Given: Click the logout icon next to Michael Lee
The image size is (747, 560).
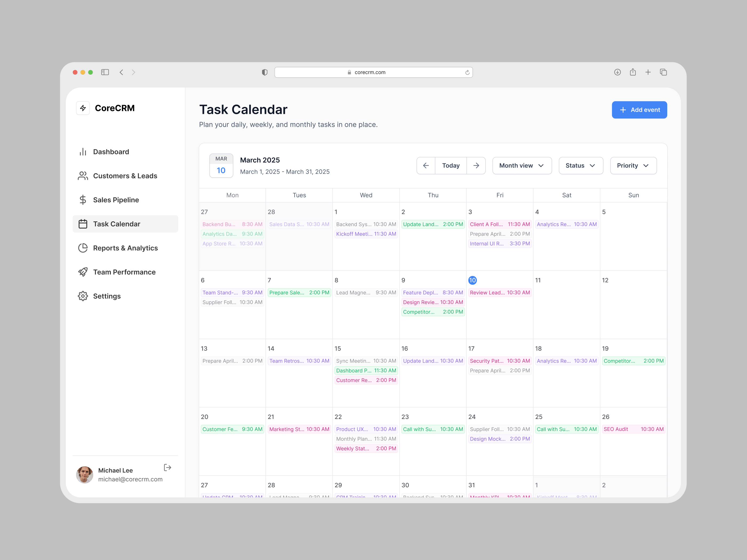Looking at the screenshot, I should point(168,467).
